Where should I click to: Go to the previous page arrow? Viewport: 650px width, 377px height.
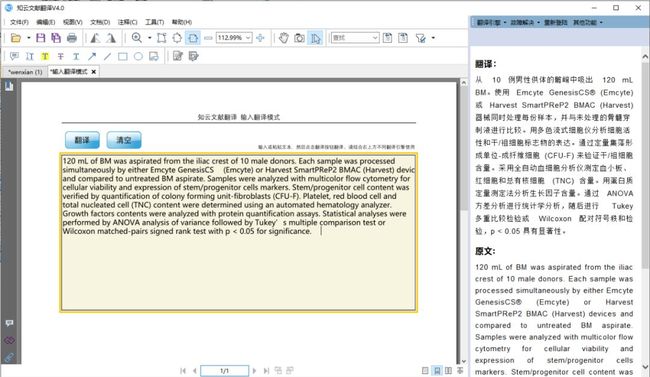click(194, 371)
